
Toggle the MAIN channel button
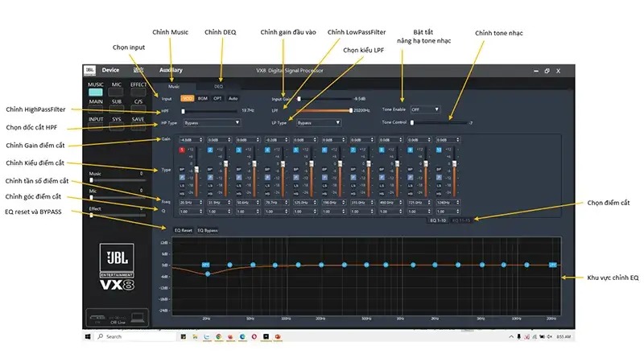tap(95, 109)
